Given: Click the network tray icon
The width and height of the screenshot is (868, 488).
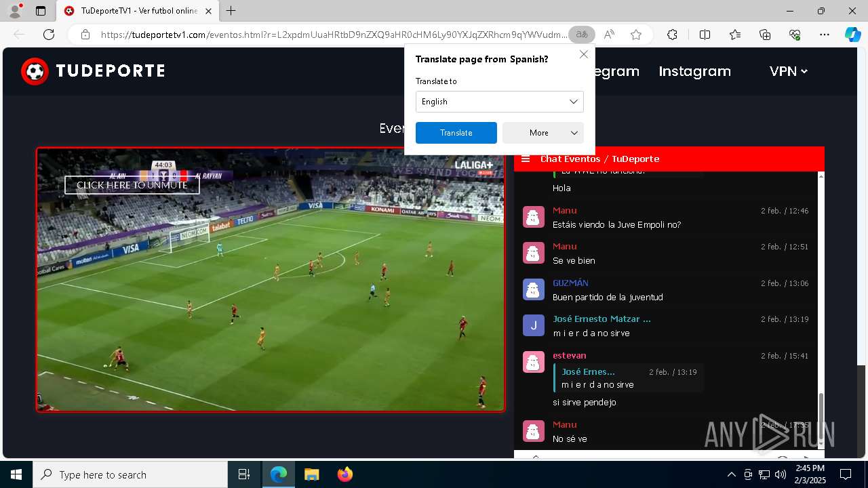Looking at the screenshot, I should [764, 474].
